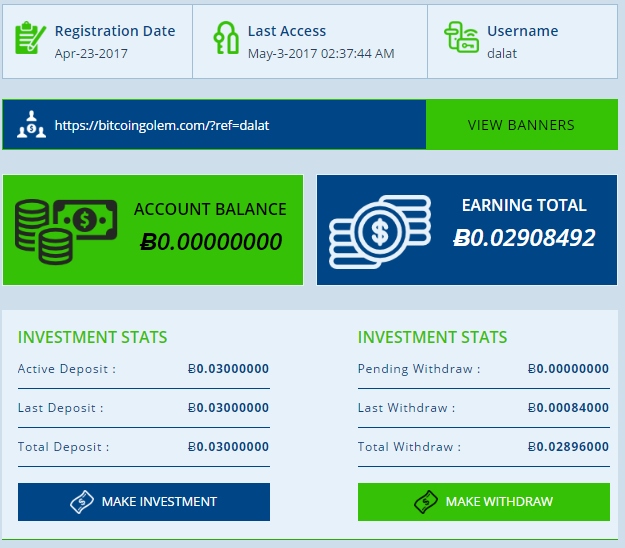Screen dimensions: 625x548
Task: Click the Username login card icon
Action: [462, 37]
